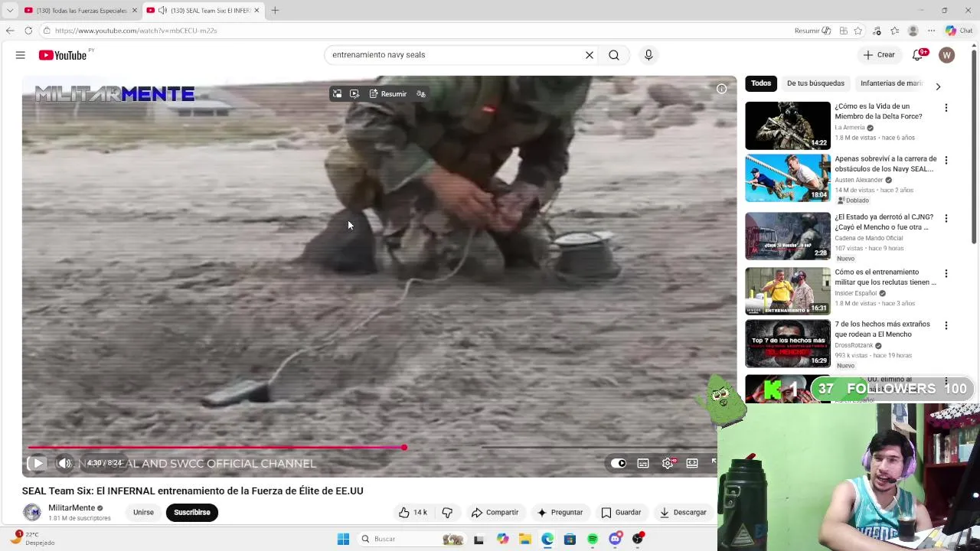The height and width of the screenshot is (551, 980).
Task: Start voice search with the microphone
Action: point(648,55)
